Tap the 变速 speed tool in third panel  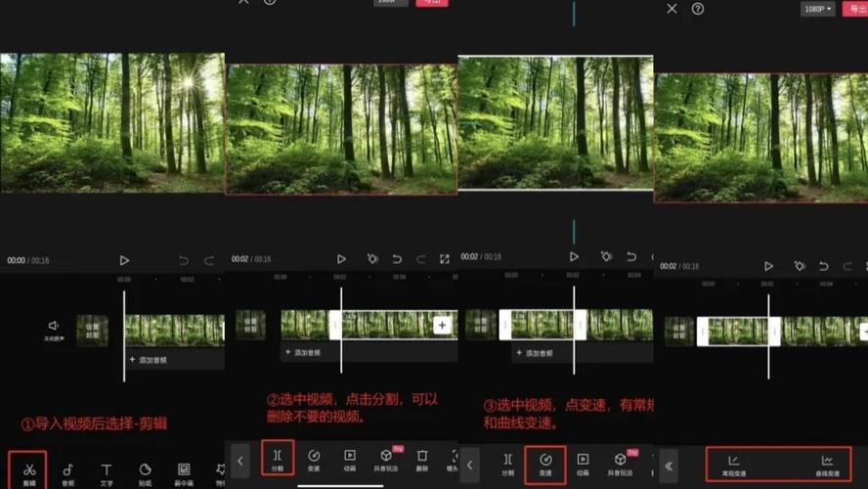(545, 465)
